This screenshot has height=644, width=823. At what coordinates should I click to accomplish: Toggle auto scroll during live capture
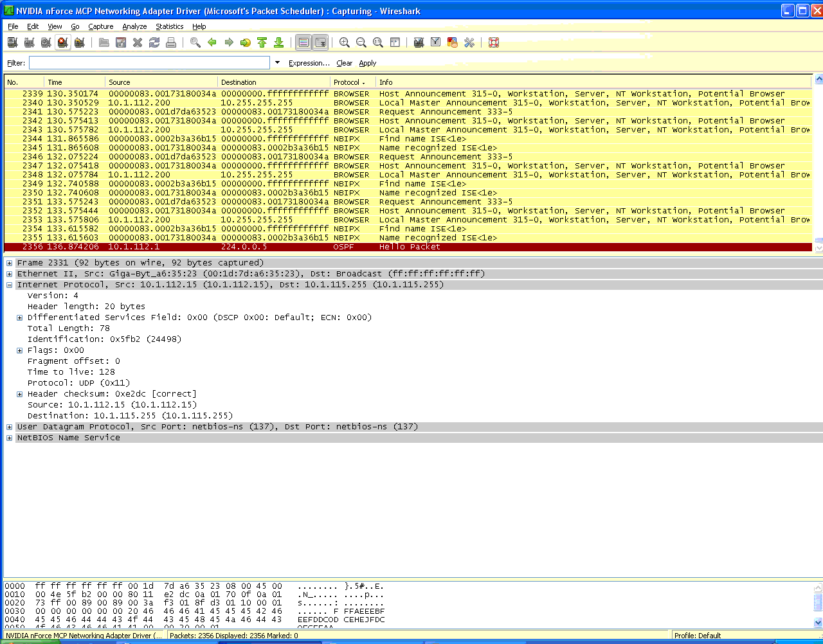[x=320, y=42]
